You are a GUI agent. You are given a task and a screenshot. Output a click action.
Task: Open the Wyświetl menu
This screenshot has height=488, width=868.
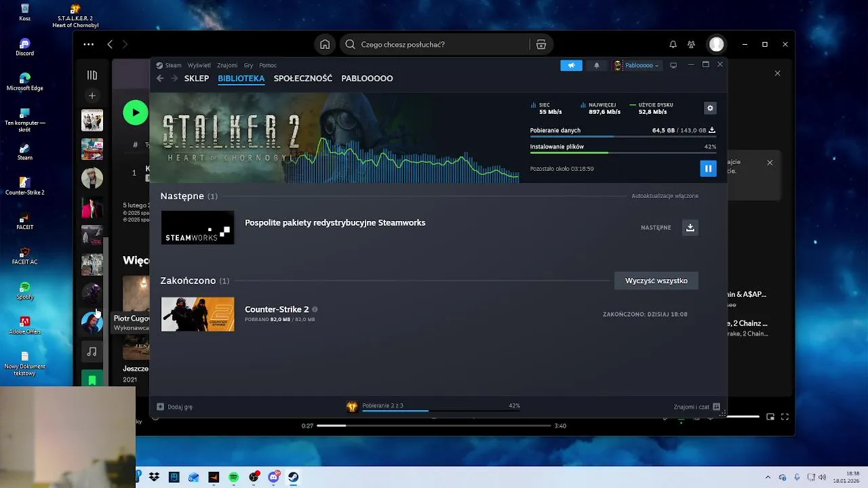point(199,65)
